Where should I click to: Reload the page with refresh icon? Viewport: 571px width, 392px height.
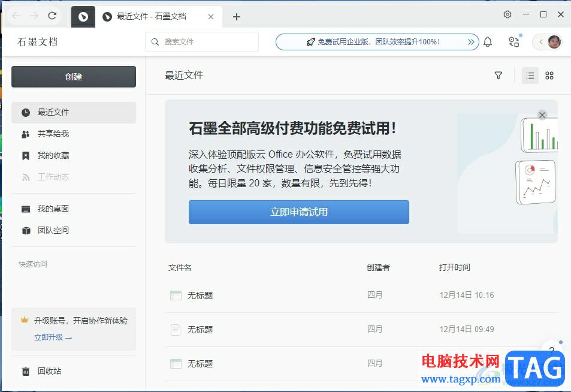point(53,16)
